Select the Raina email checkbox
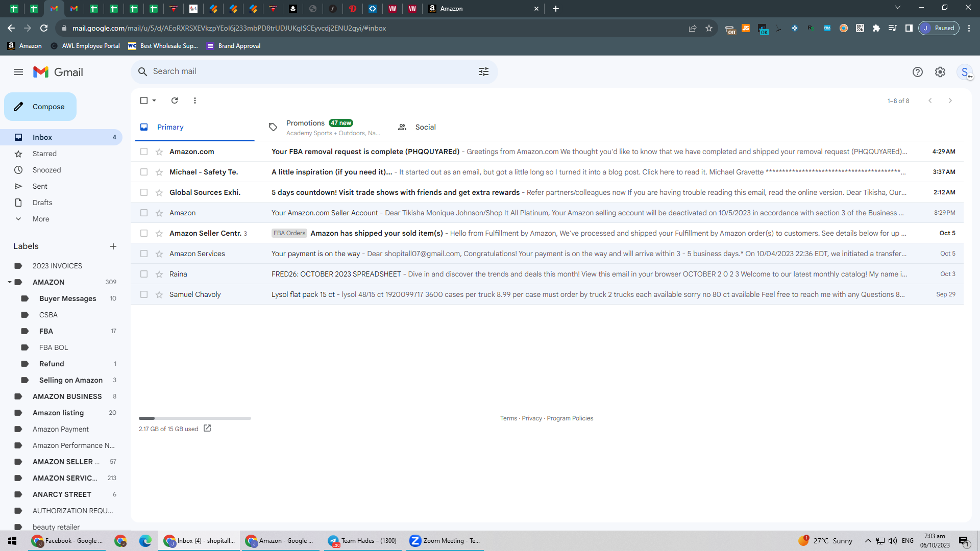 [144, 274]
